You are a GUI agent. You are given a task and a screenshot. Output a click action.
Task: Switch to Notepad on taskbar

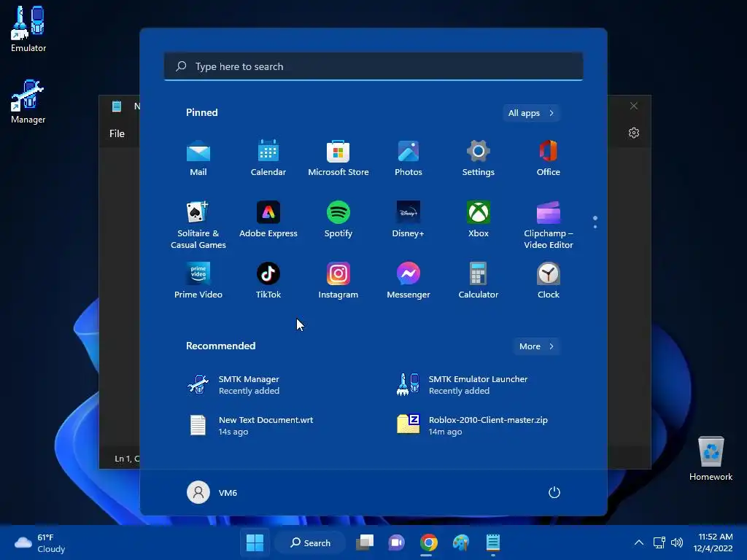click(x=492, y=542)
